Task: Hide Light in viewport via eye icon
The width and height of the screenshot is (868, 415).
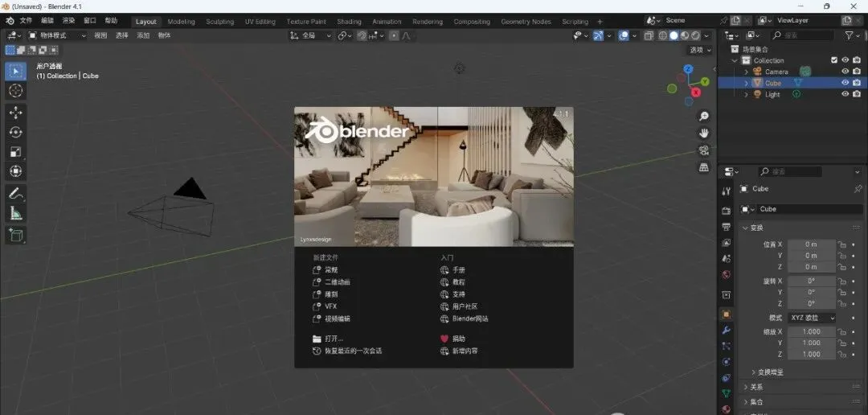Action: click(845, 94)
